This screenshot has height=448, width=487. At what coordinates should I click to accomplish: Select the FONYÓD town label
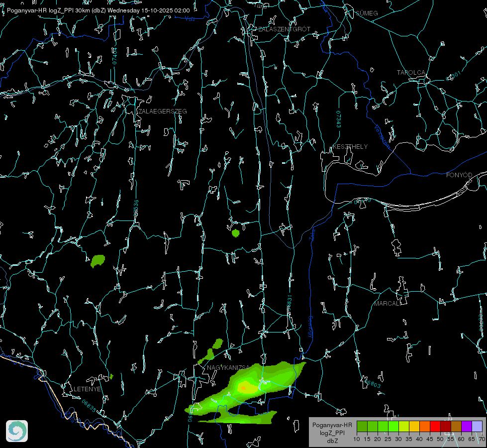tap(459, 175)
